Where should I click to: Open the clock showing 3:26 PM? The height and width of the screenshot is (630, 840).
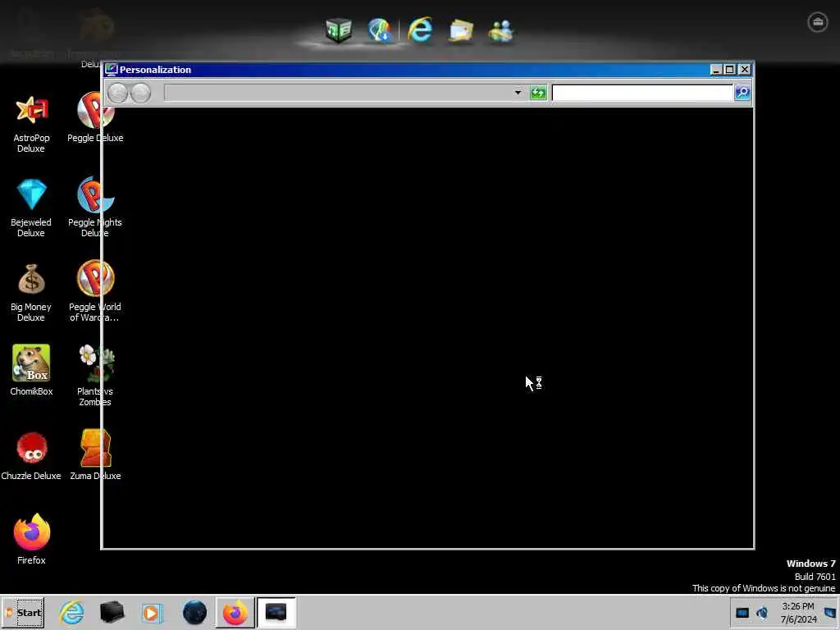coord(798,613)
